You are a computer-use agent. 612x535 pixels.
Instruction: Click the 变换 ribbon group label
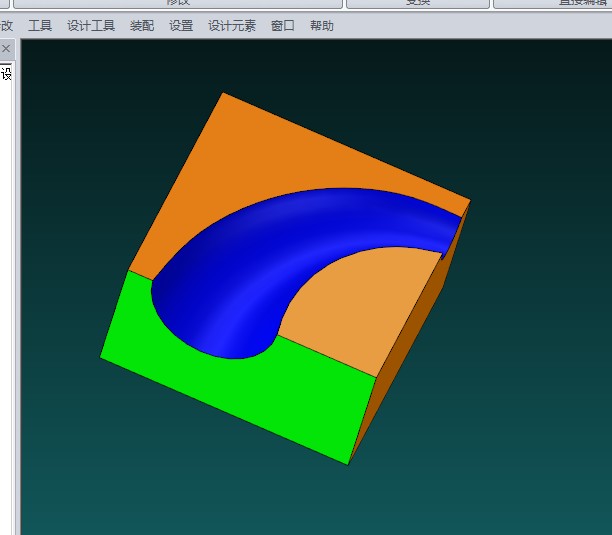click(418, 3)
